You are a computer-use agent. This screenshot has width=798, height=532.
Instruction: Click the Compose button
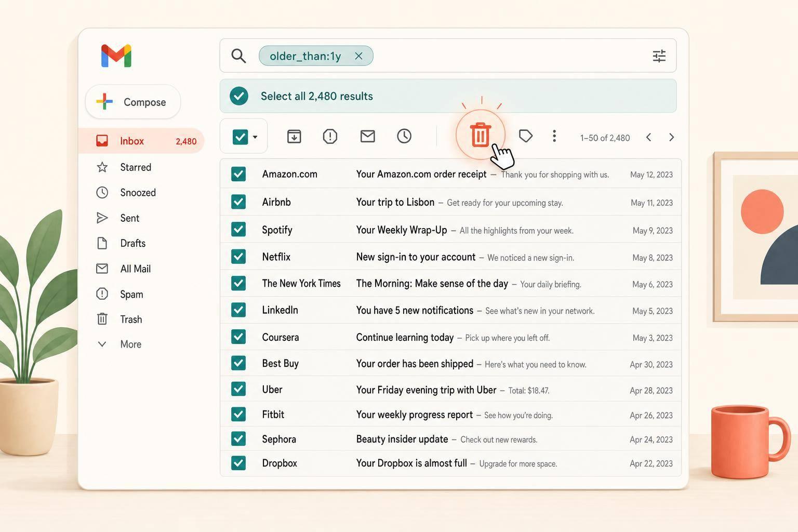pyautogui.click(x=133, y=102)
